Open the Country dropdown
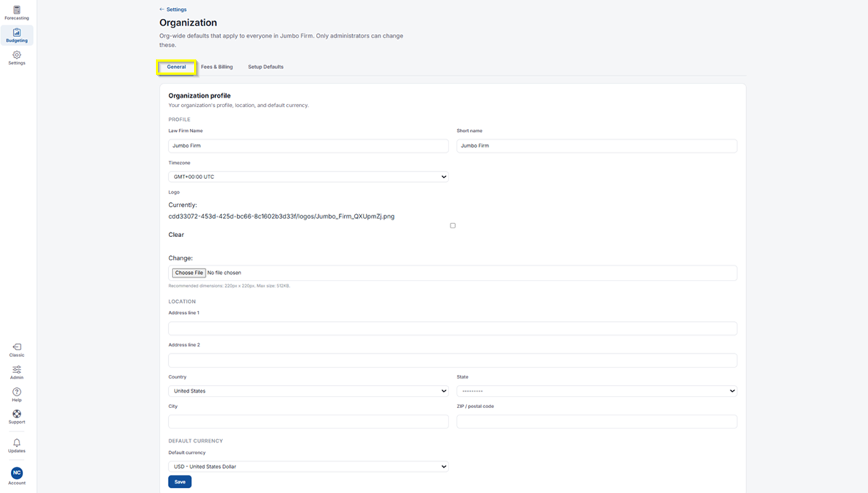Image resolution: width=868 pixels, height=493 pixels. (309, 391)
